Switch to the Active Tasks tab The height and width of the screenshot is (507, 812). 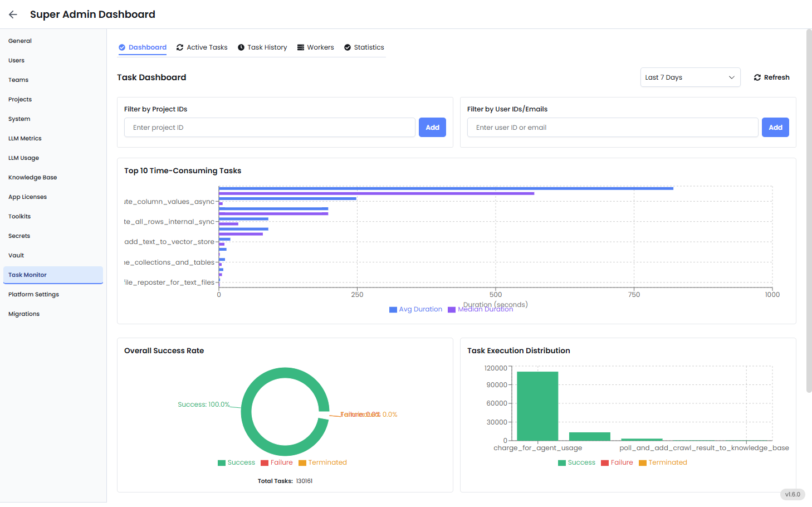pos(207,47)
